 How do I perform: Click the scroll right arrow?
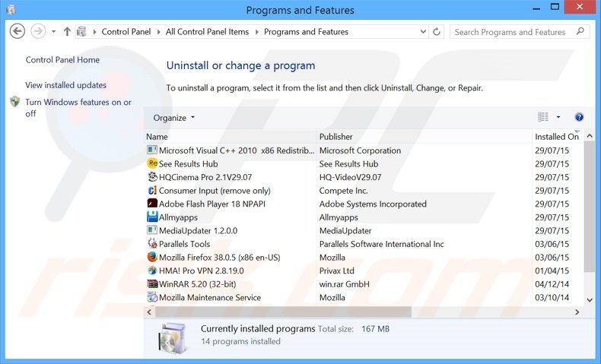[577, 312]
